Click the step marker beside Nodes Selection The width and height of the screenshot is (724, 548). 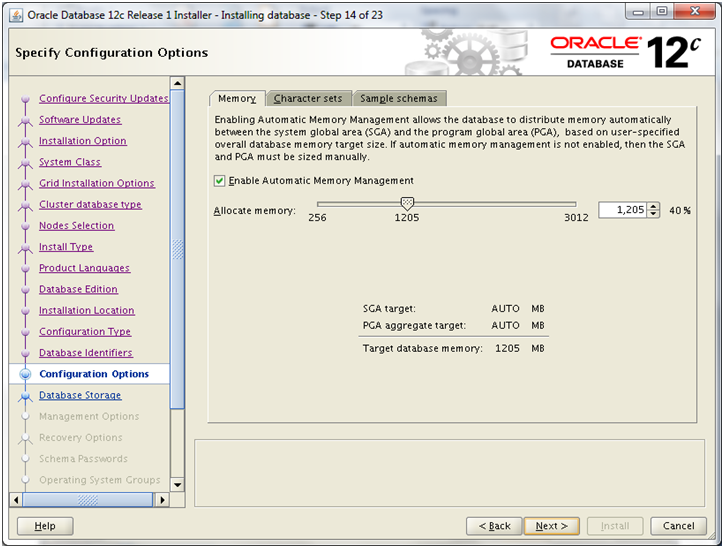(25, 226)
